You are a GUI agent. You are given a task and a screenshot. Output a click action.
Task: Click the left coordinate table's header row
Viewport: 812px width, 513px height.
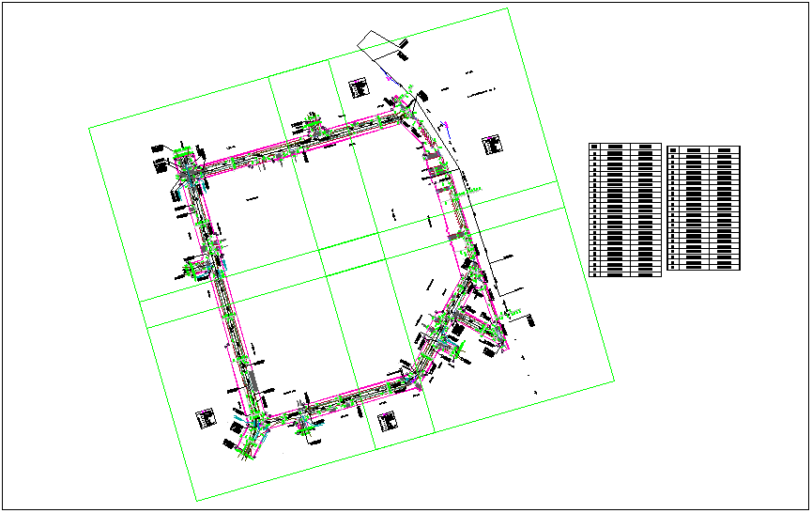[x=625, y=148]
